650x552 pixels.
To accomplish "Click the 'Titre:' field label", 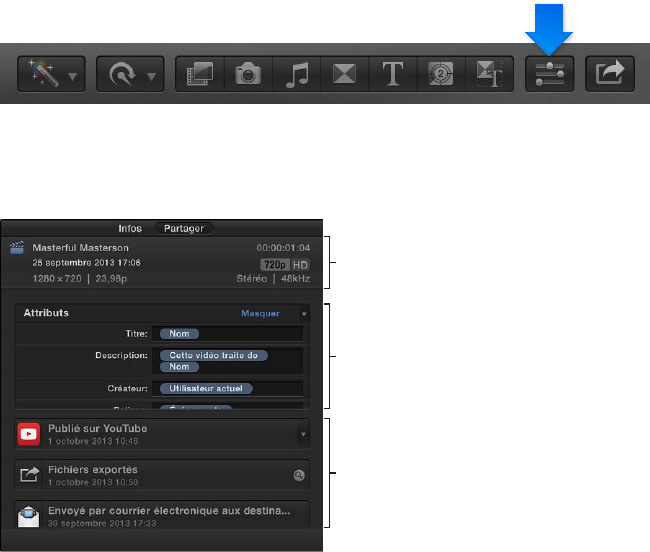I will click(x=136, y=334).
